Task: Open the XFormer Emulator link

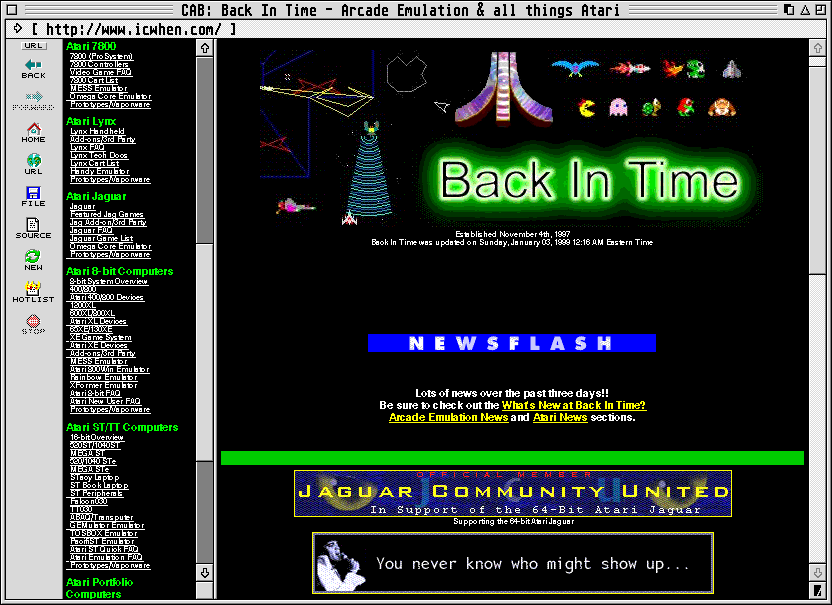Action: [104, 385]
